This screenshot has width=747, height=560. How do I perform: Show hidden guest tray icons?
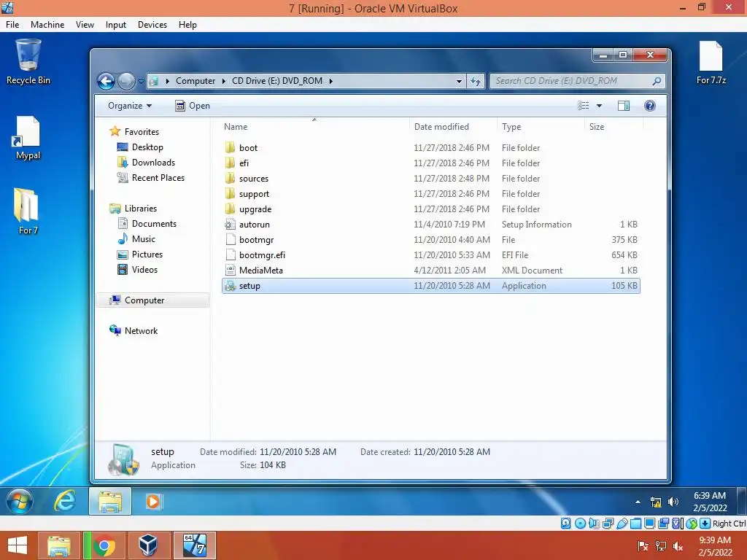click(x=638, y=502)
